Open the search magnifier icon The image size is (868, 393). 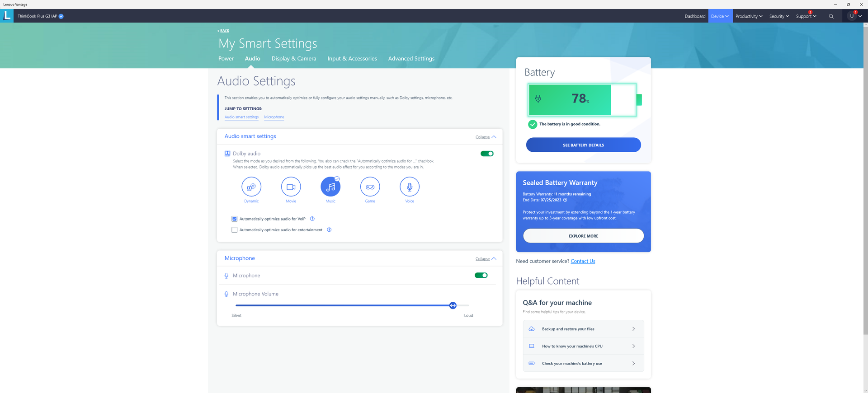coord(831,16)
